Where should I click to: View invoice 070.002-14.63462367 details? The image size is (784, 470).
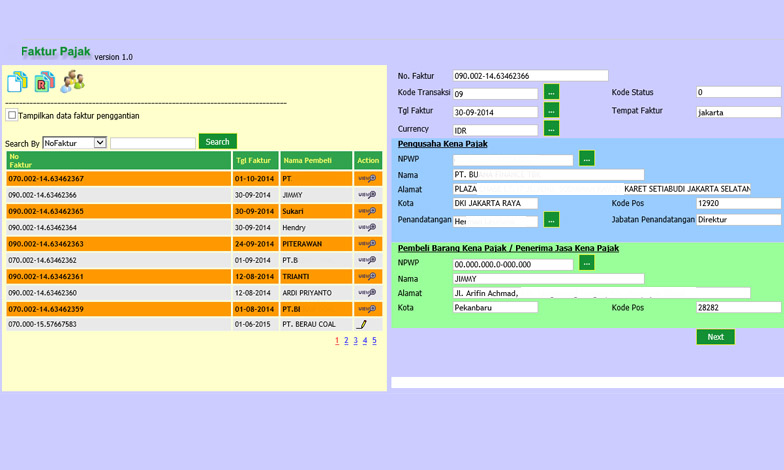click(367, 179)
